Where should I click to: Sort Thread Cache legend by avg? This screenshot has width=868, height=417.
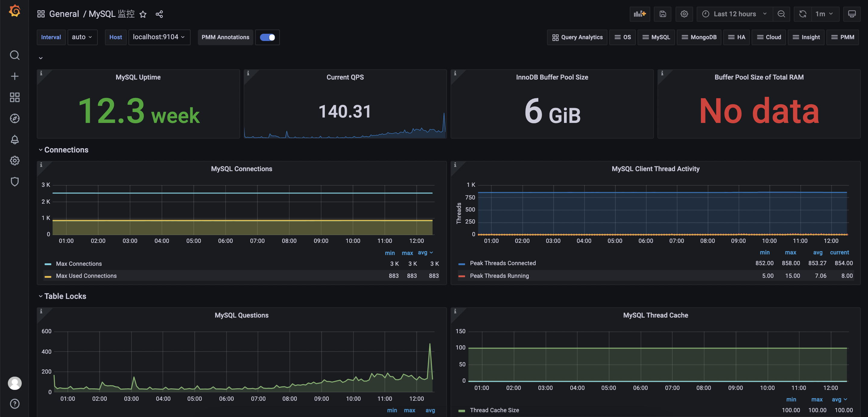coord(839,400)
